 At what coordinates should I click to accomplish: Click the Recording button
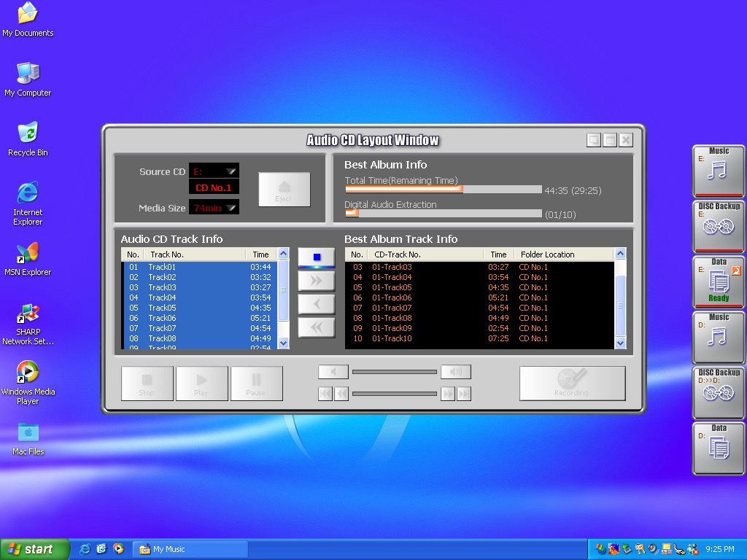(x=572, y=383)
